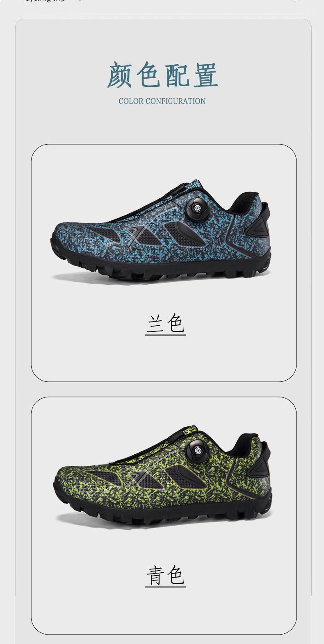Click the black ankle collar of green shoe
The height and width of the screenshot is (644, 324).
tap(244, 444)
